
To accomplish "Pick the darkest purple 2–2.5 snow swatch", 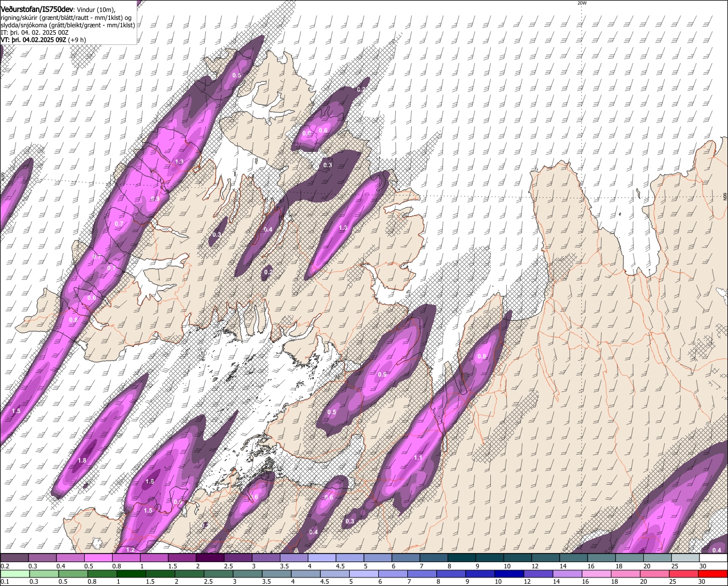I will [x=210, y=558].
